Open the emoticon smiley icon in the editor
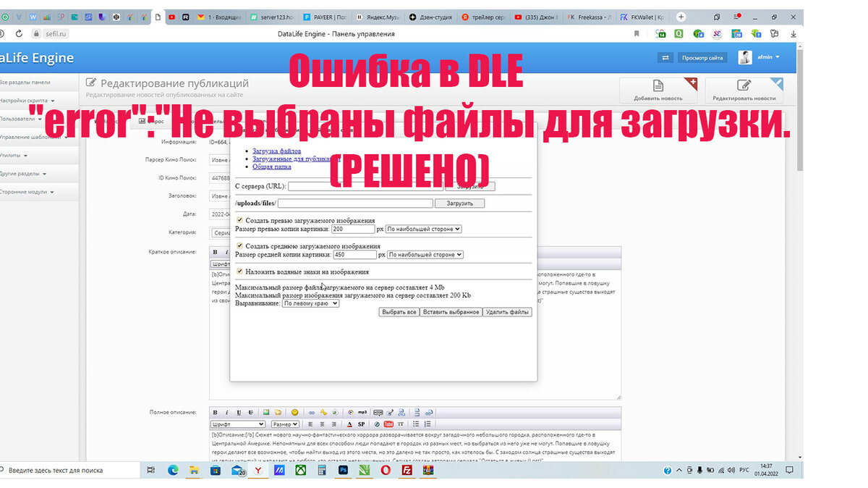Image resolution: width=868 pixels, height=488 pixels. click(294, 412)
